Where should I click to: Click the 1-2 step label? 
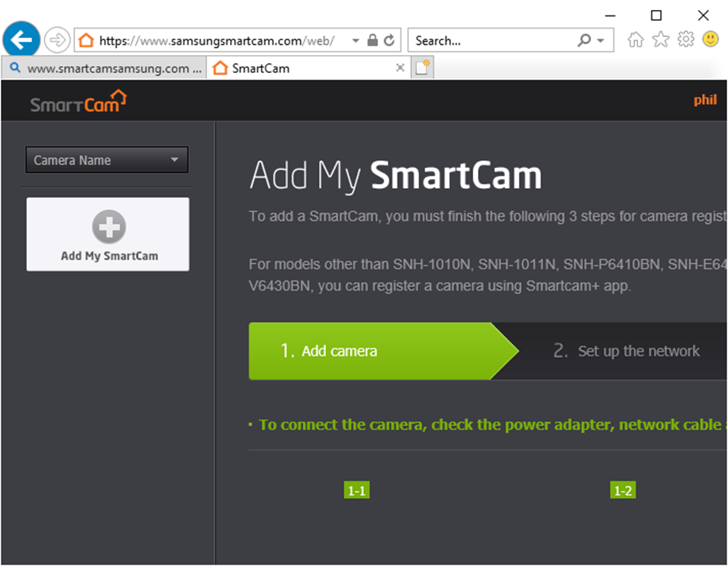point(623,490)
